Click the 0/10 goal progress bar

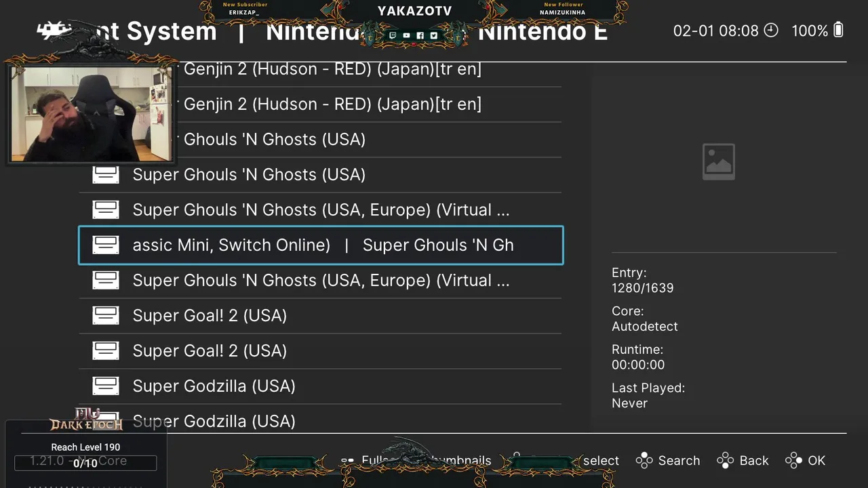[85, 463]
